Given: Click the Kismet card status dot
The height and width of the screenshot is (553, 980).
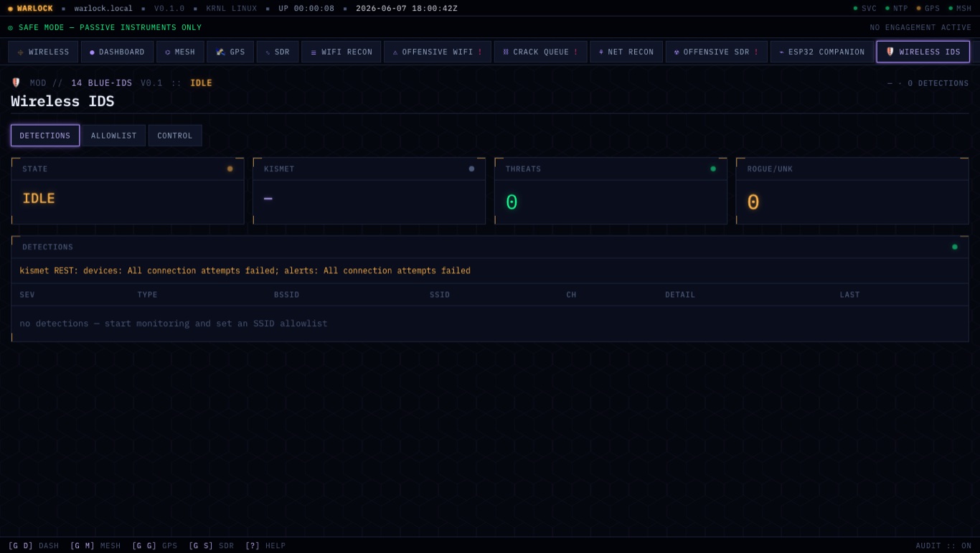Looking at the screenshot, I should tap(471, 169).
